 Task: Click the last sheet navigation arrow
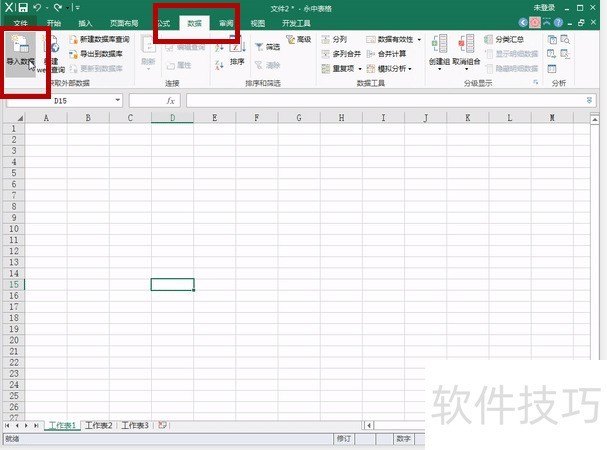pyautogui.click(x=36, y=426)
